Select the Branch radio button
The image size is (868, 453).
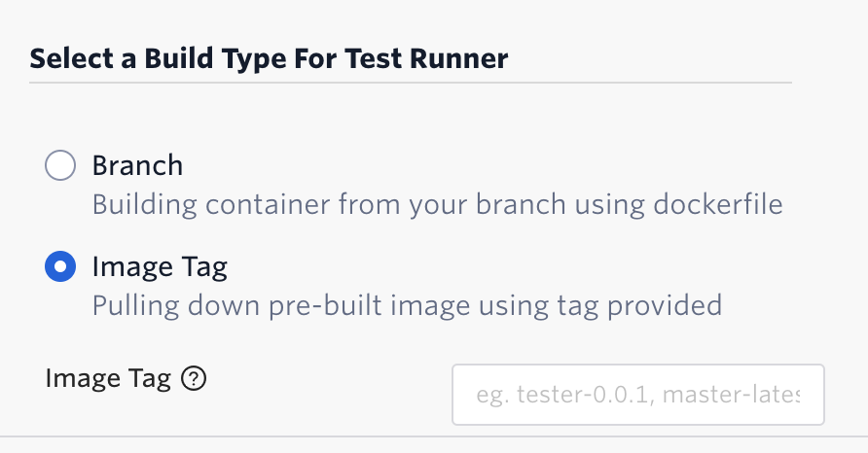pyautogui.click(x=60, y=165)
